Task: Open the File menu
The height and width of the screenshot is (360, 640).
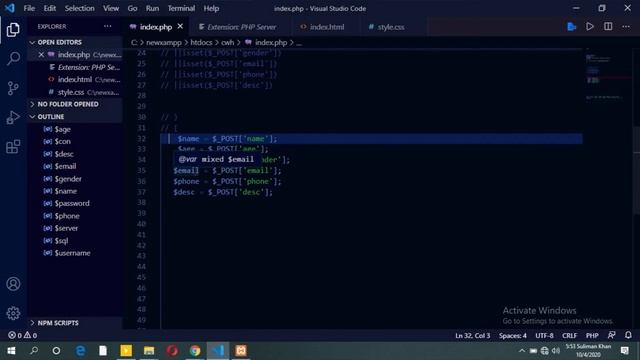Action: point(29,8)
